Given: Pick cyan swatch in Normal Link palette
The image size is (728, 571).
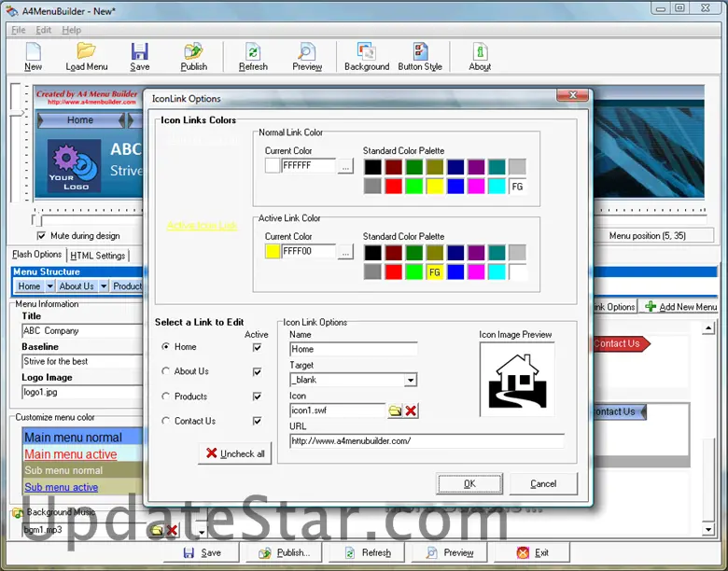Looking at the screenshot, I should coord(497,187).
